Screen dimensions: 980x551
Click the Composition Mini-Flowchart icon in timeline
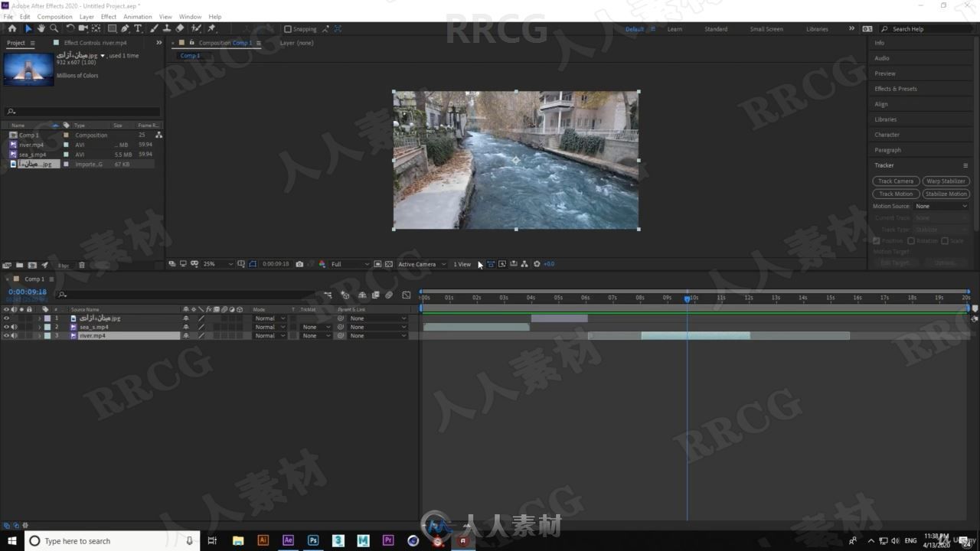pos(328,295)
